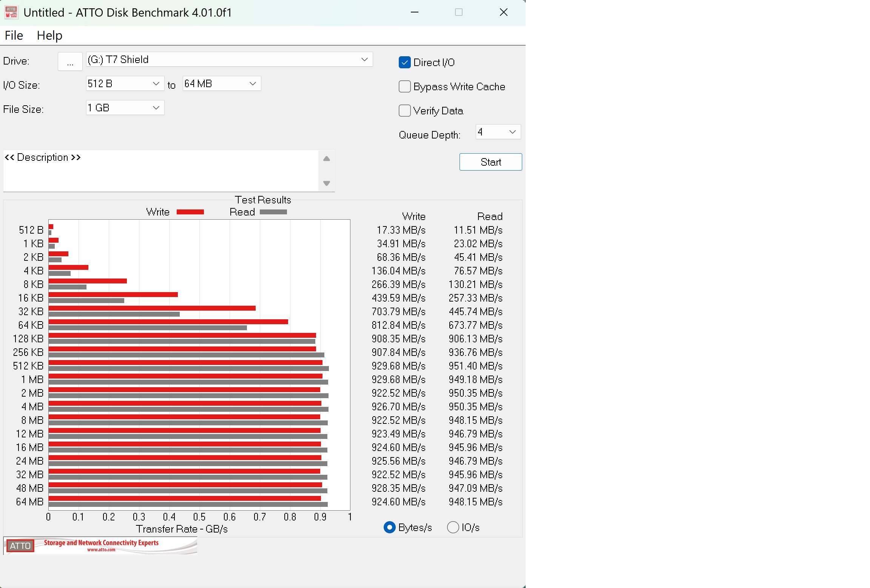The image size is (870, 588).
Task: Click into the Description text box
Action: pos(161,171)
